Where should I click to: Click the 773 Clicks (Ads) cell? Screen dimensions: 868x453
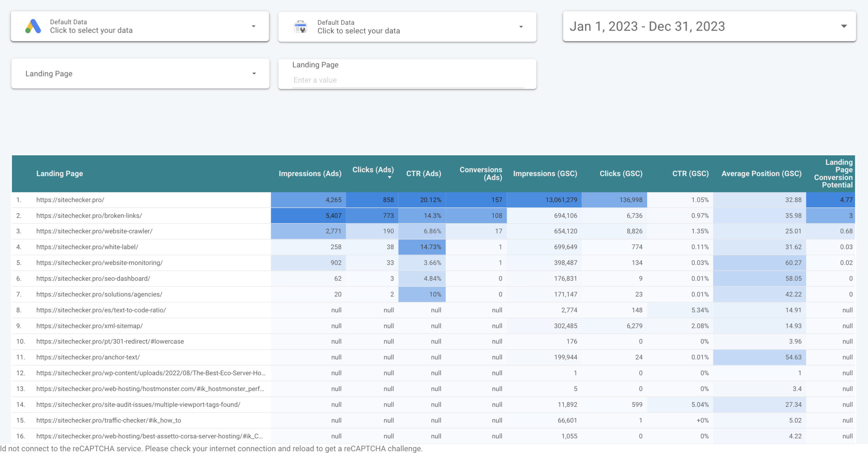click(x=372, y=215)
